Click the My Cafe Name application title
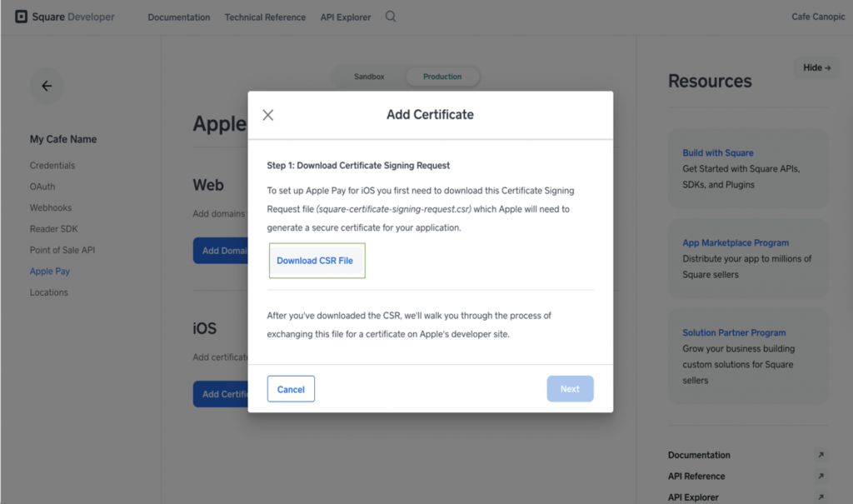Screen dimensions: 853x504 coord(63,139)
